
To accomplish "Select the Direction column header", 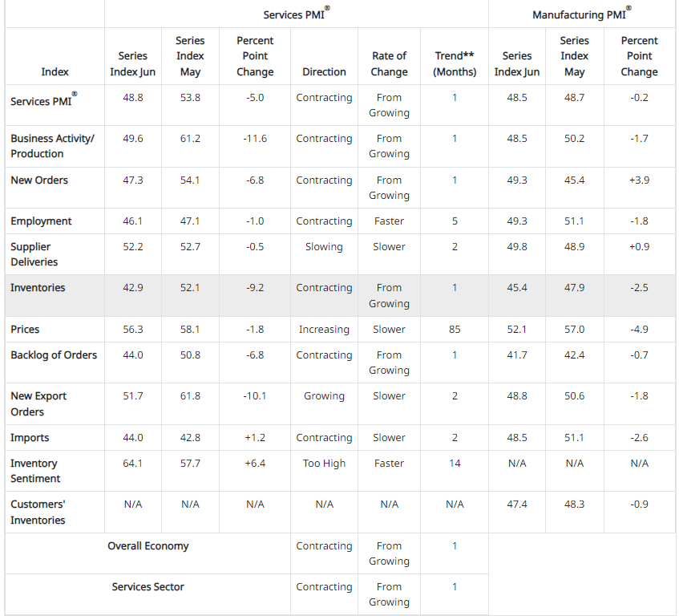I will pyautogui.click(x=324, y=71).
